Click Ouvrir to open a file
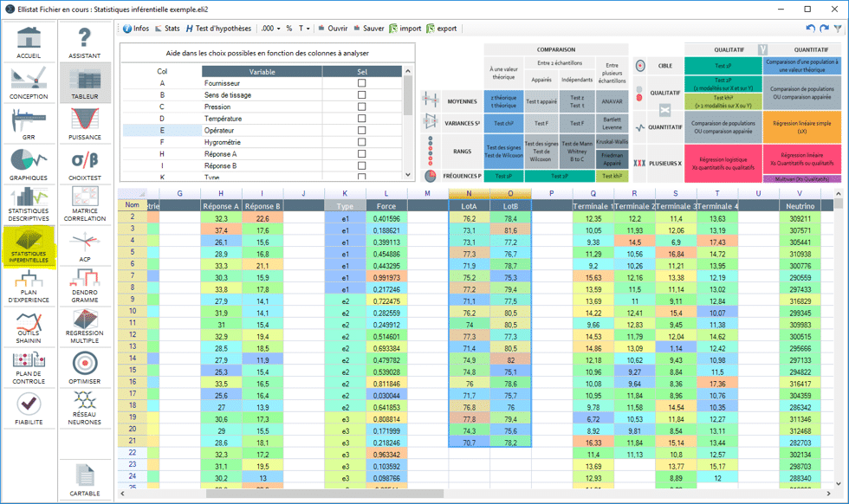This screenshot has width=849, height=504. [x=333, y=29]
